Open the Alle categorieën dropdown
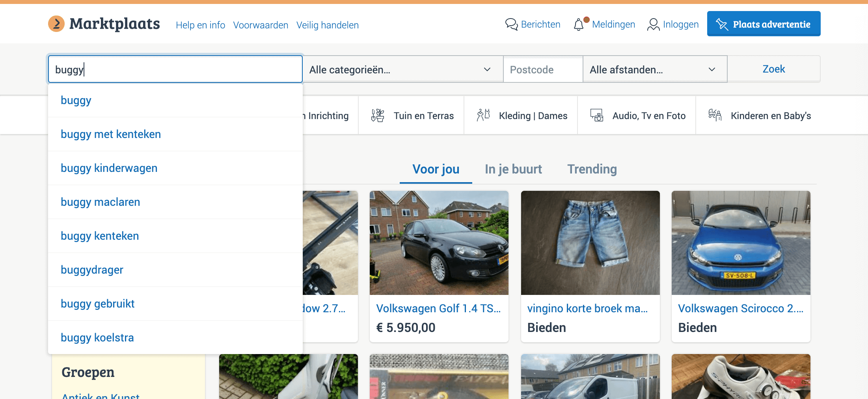This screenshot has height=399, width=868. point(402,69)
